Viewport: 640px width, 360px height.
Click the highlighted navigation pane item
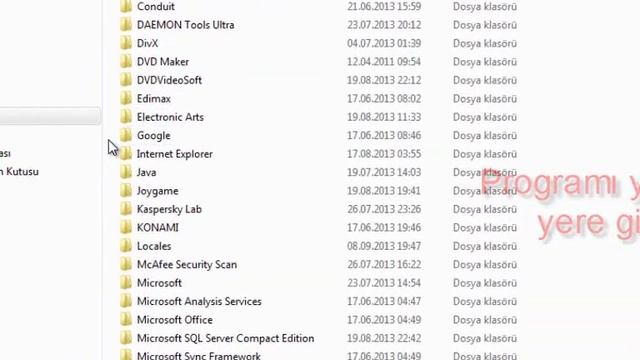click(50, 116)
